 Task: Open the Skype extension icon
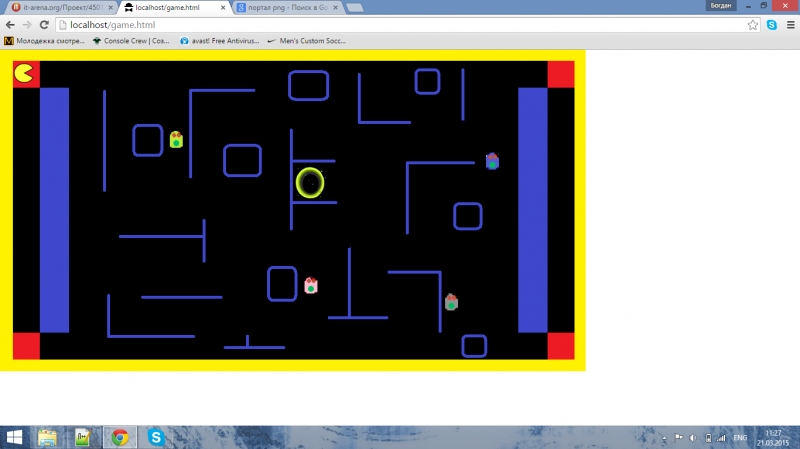pyautogui.click(x=771, y=24)
